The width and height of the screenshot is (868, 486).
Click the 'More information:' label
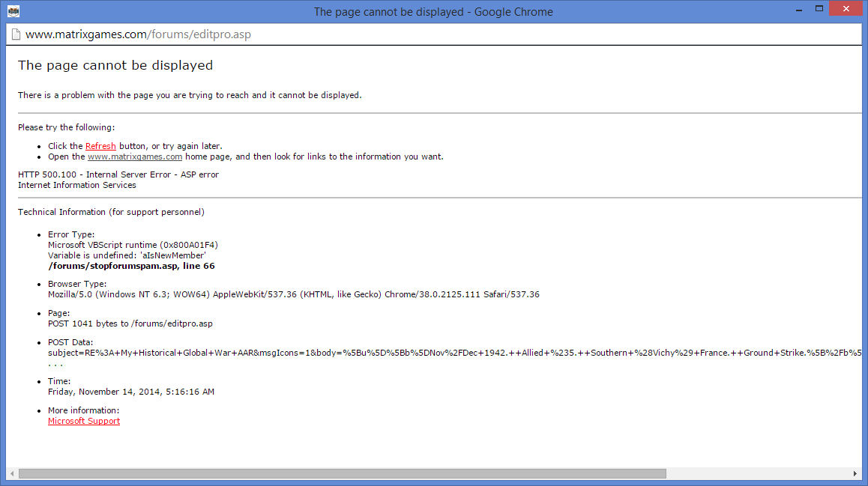(84, 410)
